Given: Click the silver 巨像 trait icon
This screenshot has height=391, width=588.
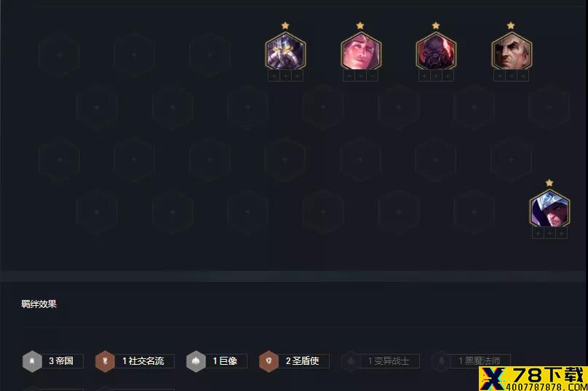Looking at the screenshot, I should pos(196,361).
